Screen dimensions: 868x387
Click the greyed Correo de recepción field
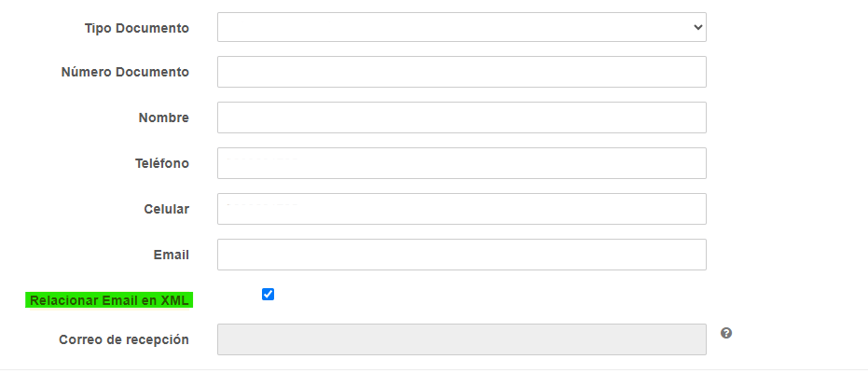tap(462, 339)
